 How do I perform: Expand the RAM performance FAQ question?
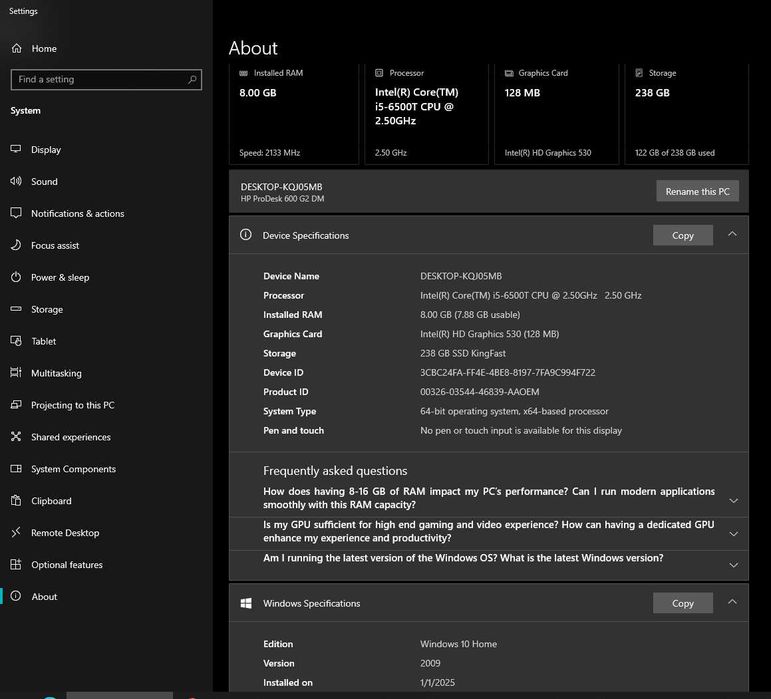point(733,500)
